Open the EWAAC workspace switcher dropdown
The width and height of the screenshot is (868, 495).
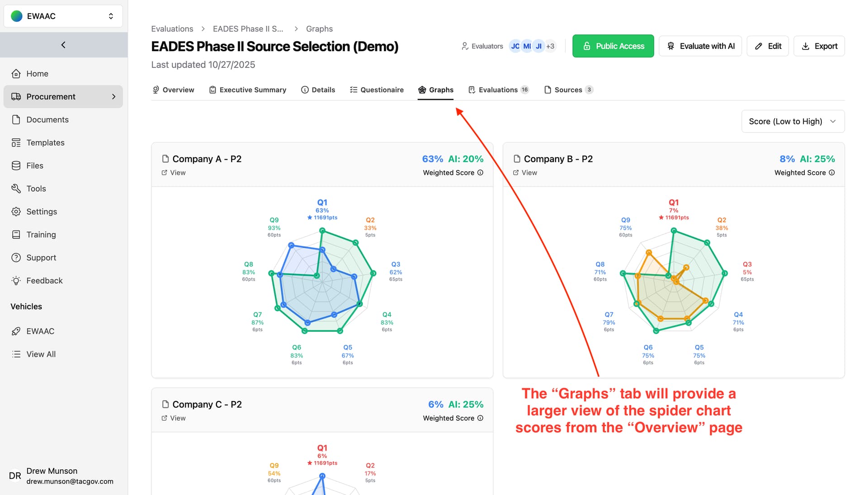[x=63, y=16]
